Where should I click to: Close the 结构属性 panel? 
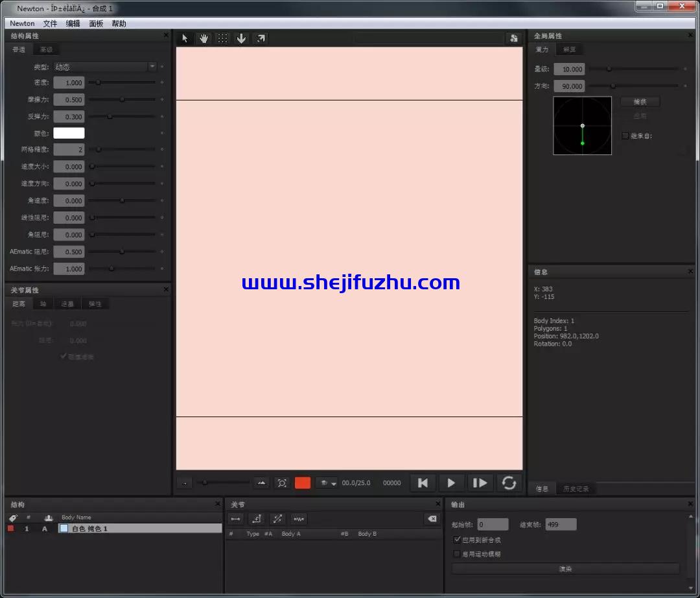point(166,35)
